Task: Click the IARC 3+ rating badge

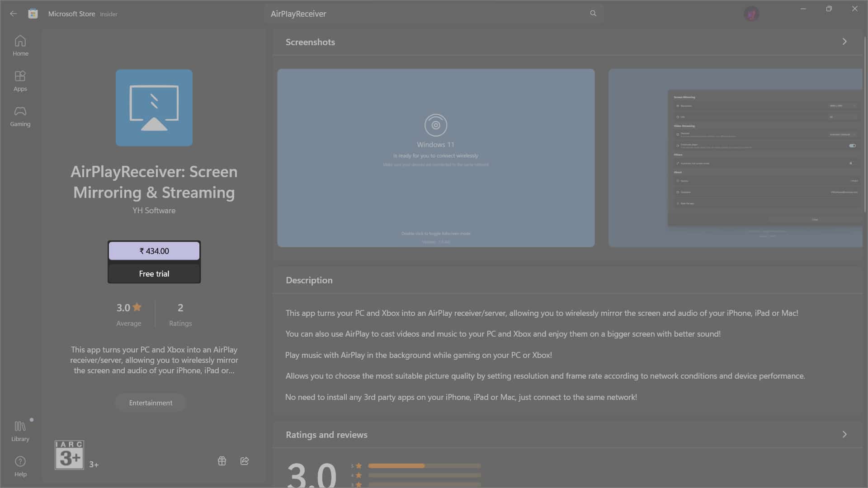Action: coord(69,455)
